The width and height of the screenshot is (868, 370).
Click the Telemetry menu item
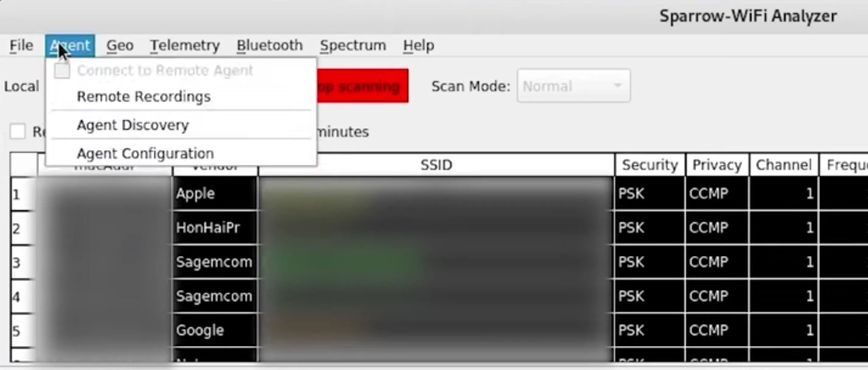click(184, 45)
